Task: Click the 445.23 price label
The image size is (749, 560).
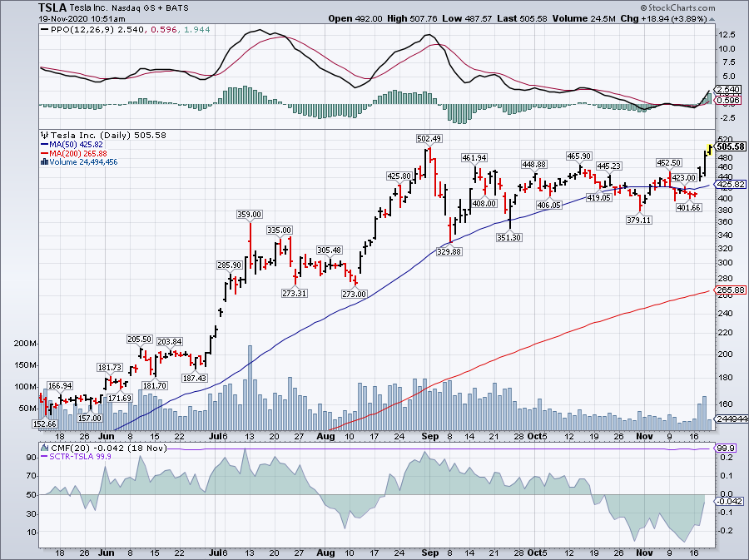Action: pyautogui.click(x=609, y=166)
